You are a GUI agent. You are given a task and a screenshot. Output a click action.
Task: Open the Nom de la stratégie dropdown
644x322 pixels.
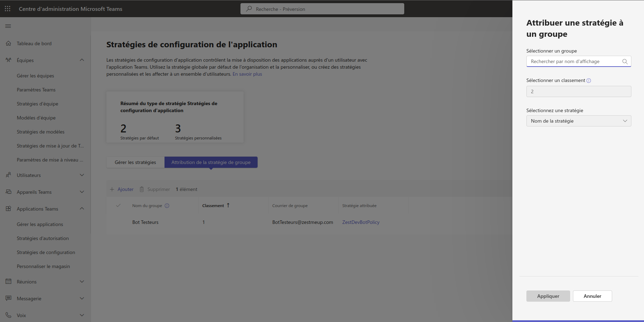(579, 121)
